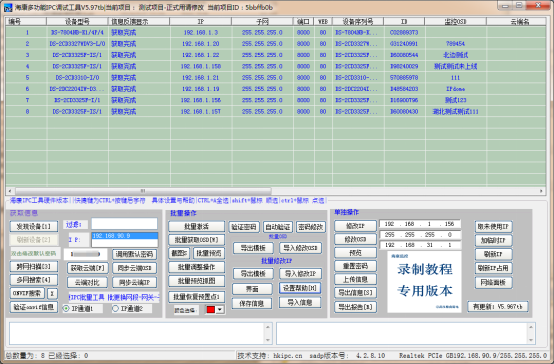Click 获取云端[F] button
The width and height of the screenshot is (554, 364).
(87, 268)
